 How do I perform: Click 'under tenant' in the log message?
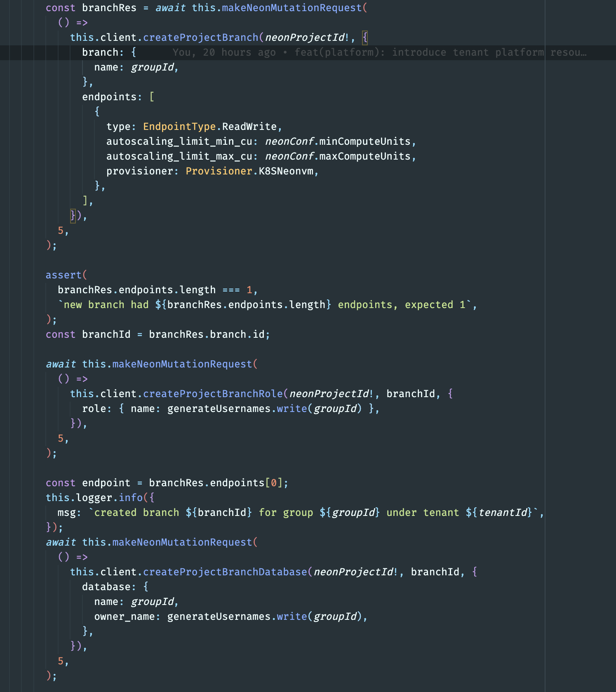click(x=423, y=513)
